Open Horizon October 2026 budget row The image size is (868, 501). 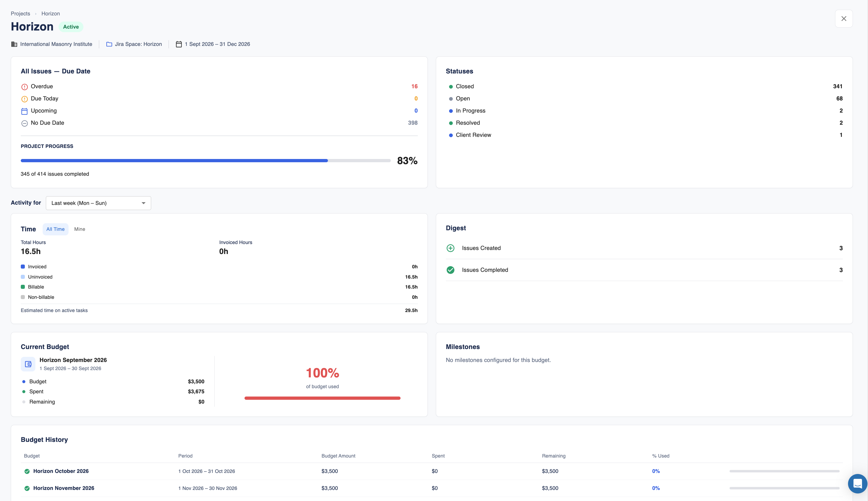click(431, 471)
